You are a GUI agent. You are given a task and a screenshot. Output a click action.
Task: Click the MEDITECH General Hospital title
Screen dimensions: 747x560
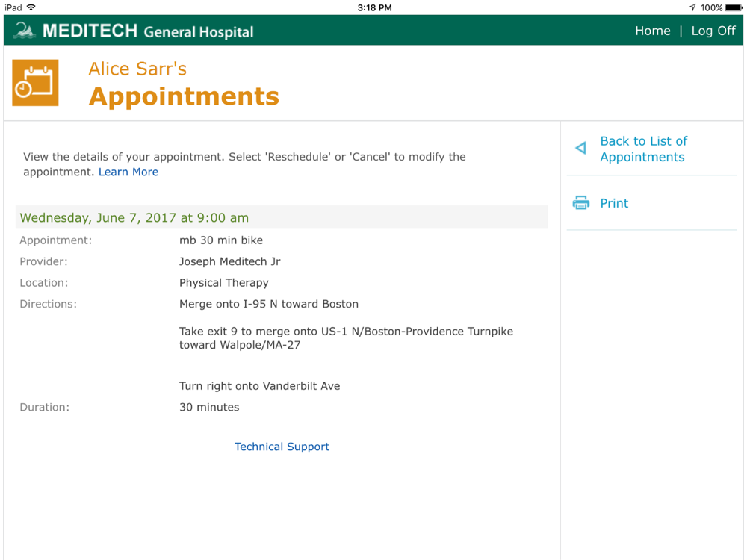(x=148, y=31)
